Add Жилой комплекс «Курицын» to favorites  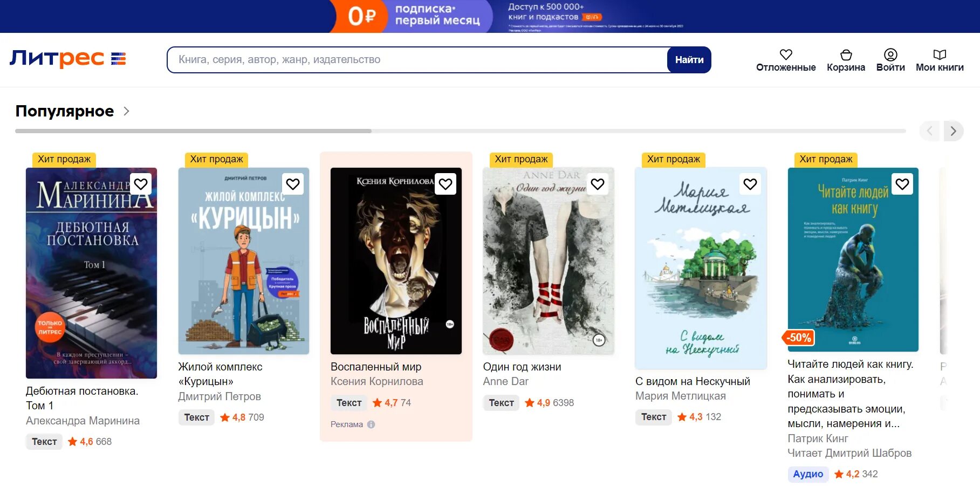[x=293, y=184]
